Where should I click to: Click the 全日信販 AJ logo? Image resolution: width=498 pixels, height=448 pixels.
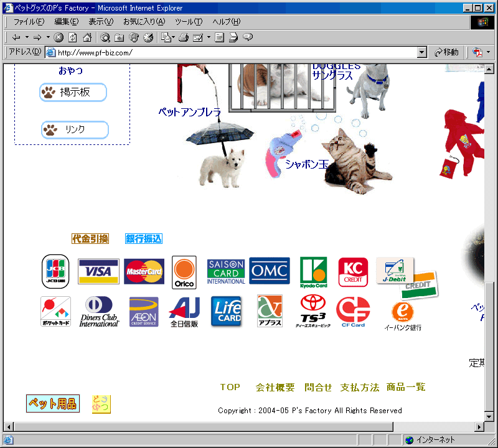tap(184, 312)
